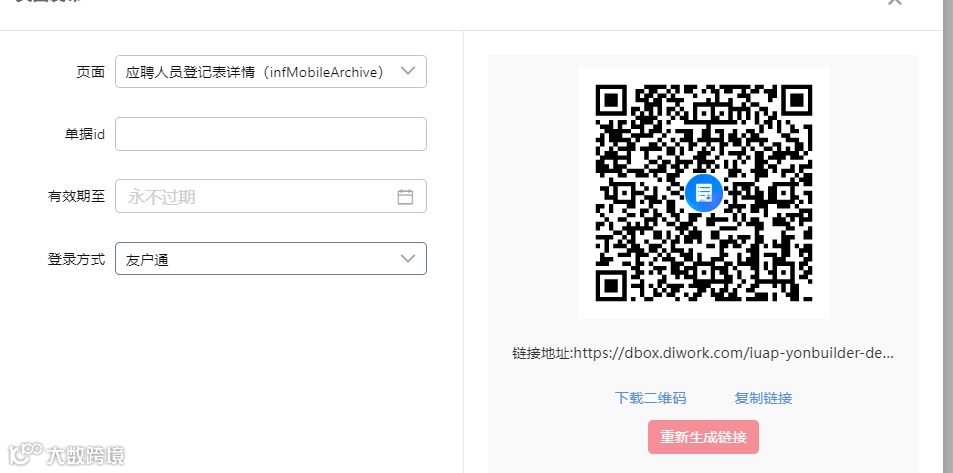Click 下载二维码 link
The width and height of the screenshot is (953, 473).
pos(650,398)
